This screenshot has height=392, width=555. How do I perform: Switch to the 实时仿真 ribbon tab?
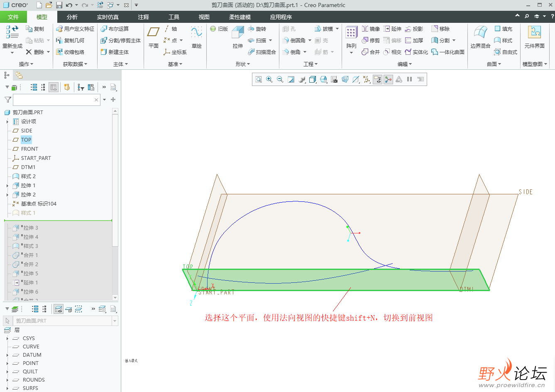(x=108, y=17)
